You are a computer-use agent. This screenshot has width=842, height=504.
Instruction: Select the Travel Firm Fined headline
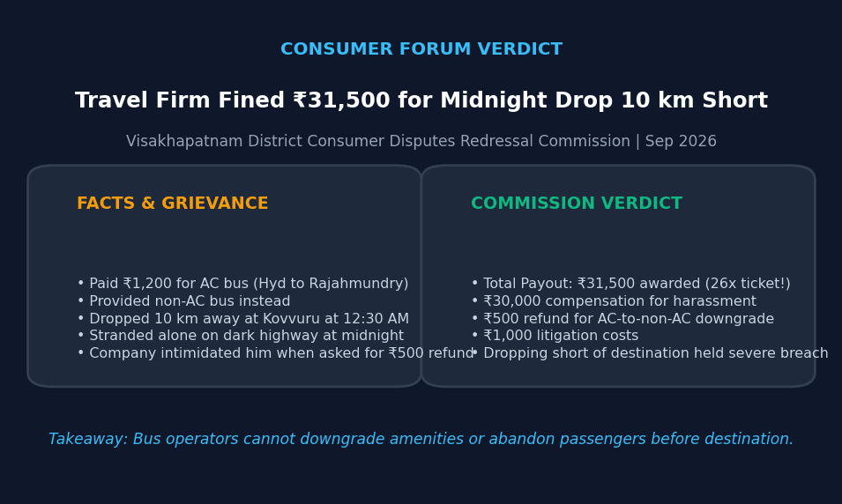[421, 100]
